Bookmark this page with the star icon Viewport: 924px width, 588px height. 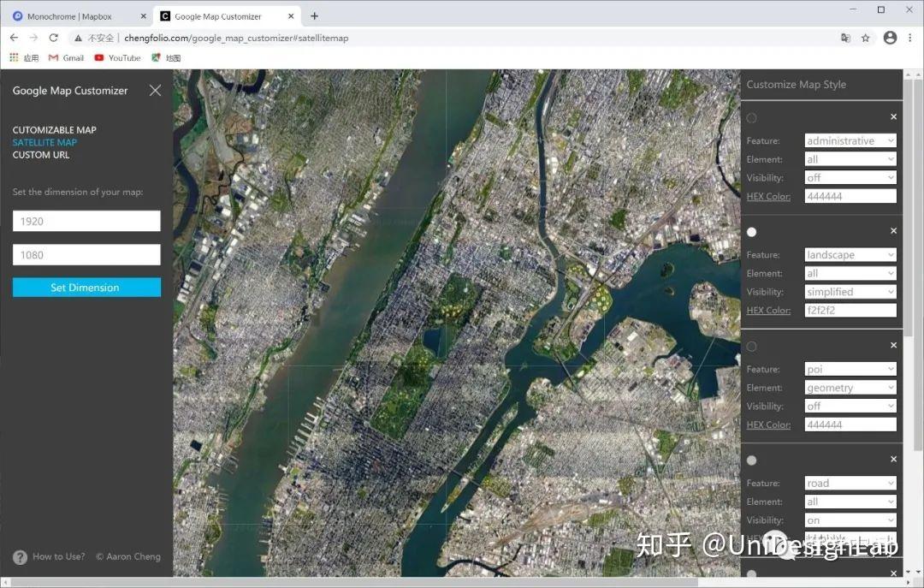tap(866, 38)
